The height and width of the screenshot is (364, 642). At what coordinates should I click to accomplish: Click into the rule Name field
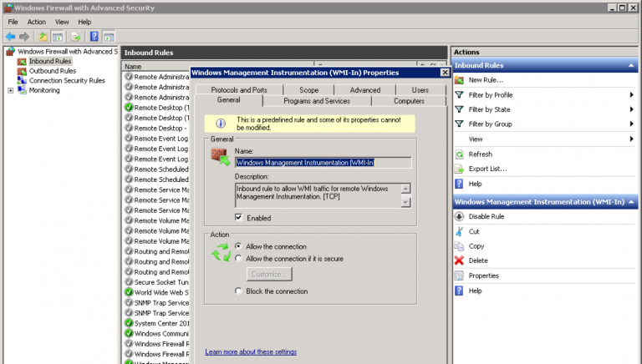(323, 163)
